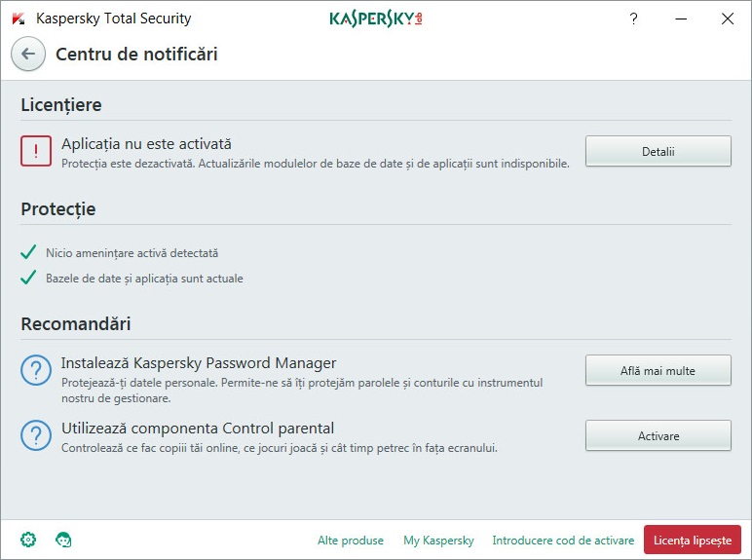Click the support agent face icon
The height and width of the screenshot is (560, 752).
64,540
